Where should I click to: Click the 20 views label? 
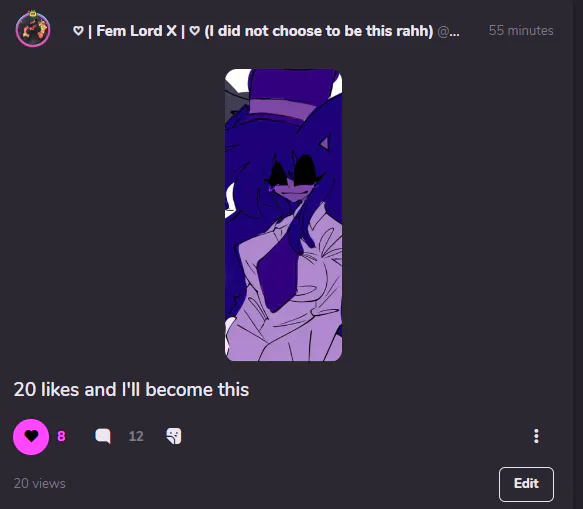[x=39, y=483]
